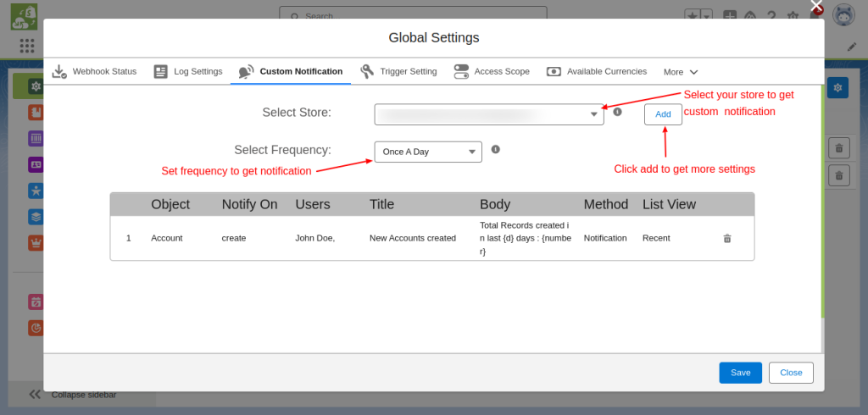Click info icon beside Select Frequency

[495, 150]
